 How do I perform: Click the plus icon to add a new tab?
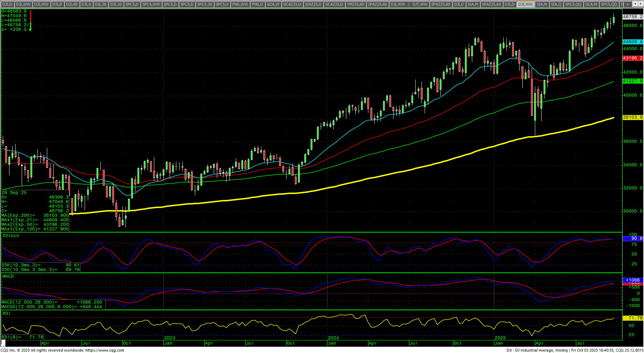(x=628, y=4)
